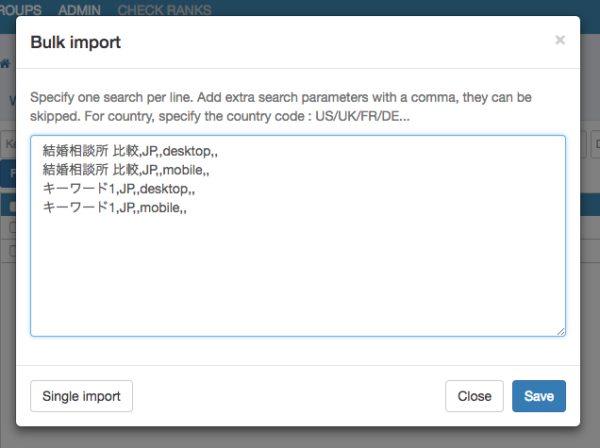Place cursor on the 'キーワード1,JP,,mobile,,' line
The height and width of the screenshot is (448, 600).
pyautogui.click(x=115, y=207)
